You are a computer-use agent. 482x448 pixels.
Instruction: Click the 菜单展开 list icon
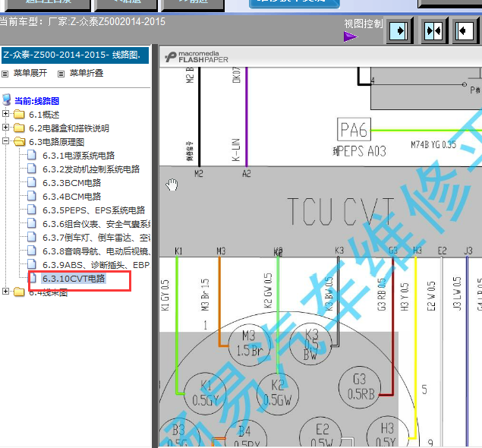(x=5, y=74)
